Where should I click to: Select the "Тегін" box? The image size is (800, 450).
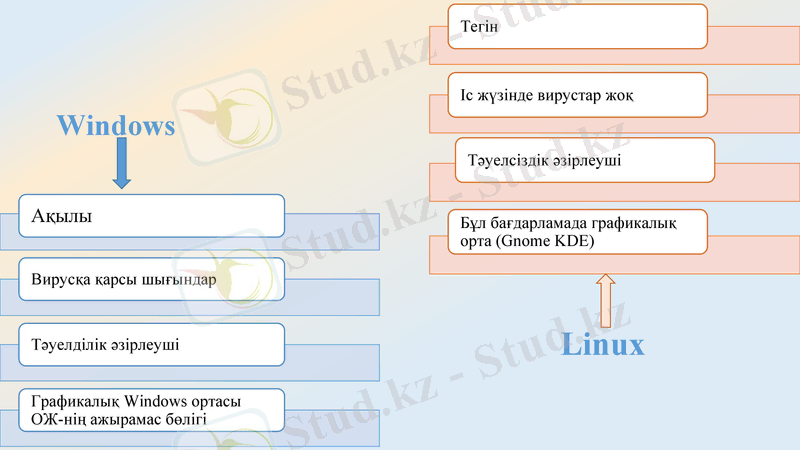(x=578, y=27)
